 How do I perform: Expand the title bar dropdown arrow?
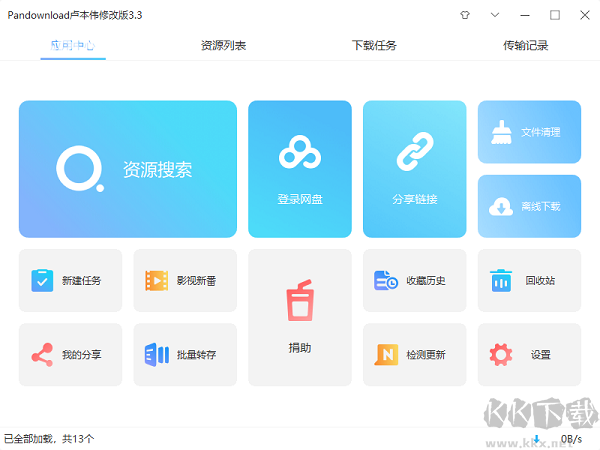[x=495, y=15]
